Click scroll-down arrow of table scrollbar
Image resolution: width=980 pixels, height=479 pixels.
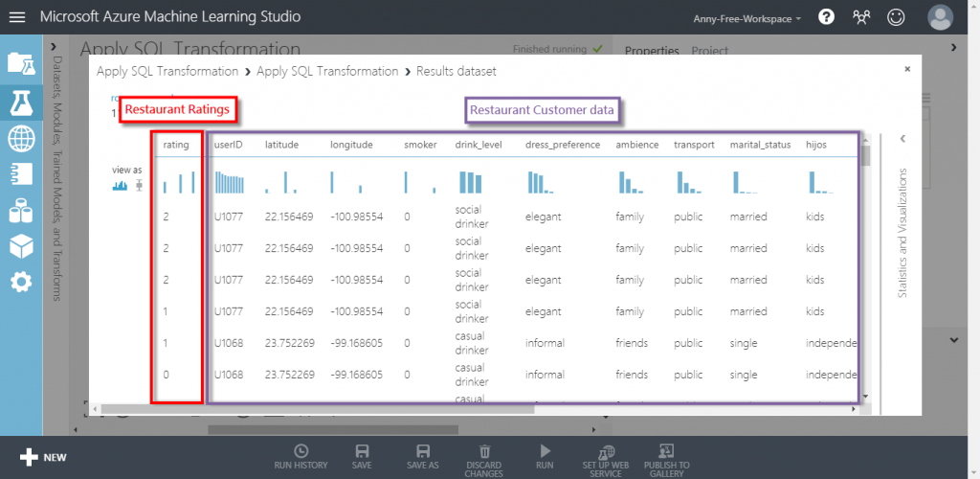point(865,397)
